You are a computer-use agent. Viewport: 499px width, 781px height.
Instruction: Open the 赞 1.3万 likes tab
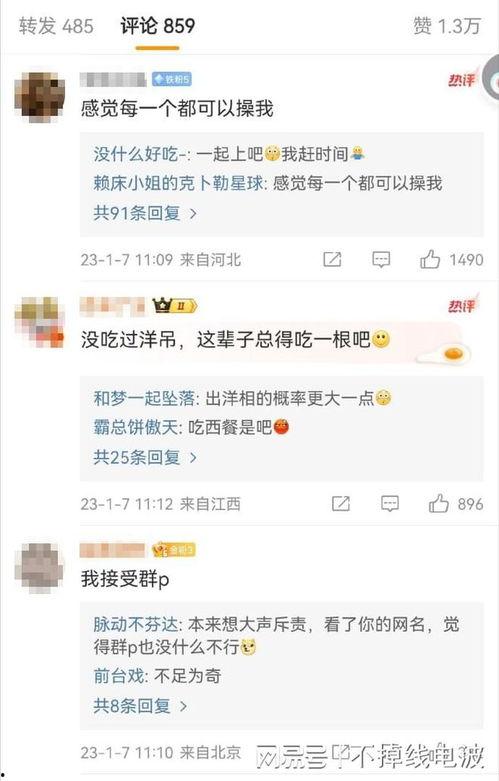[447, 26]
